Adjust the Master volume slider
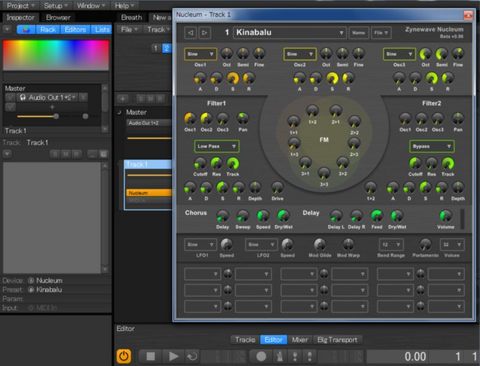The width and height of the screenshot is (480, 366). point(56,116)
